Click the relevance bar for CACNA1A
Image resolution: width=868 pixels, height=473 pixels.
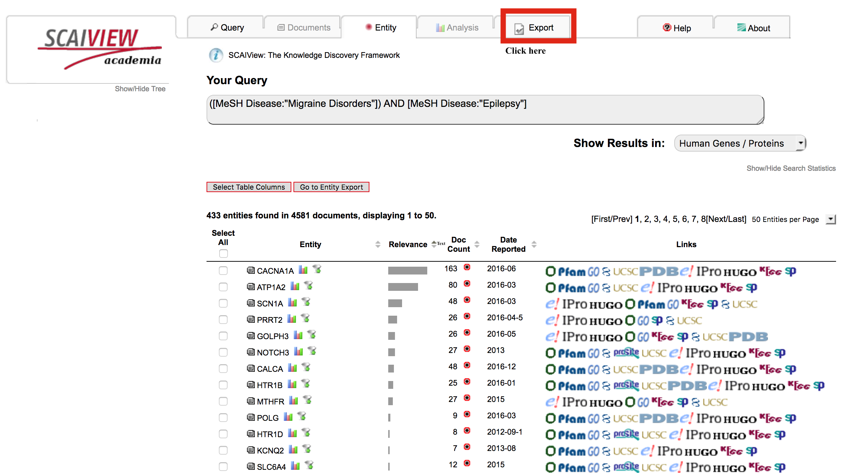407,271
